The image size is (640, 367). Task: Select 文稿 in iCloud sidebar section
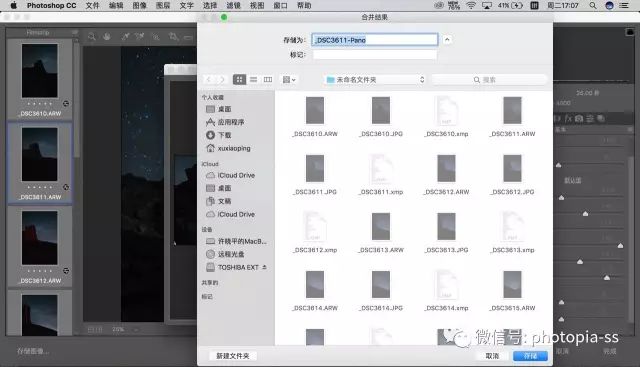pos(219,201)
